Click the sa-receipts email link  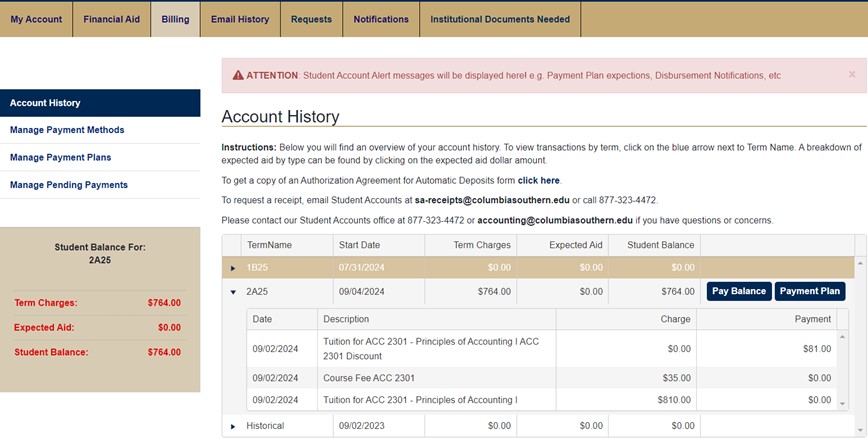pyautogui.click(x=491, y=200)
